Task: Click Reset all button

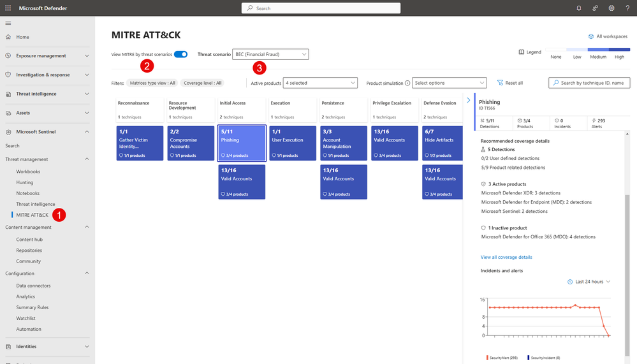Action: (x=510, y=83)
